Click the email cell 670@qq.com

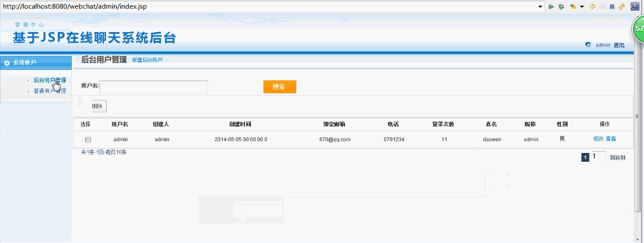335,139
